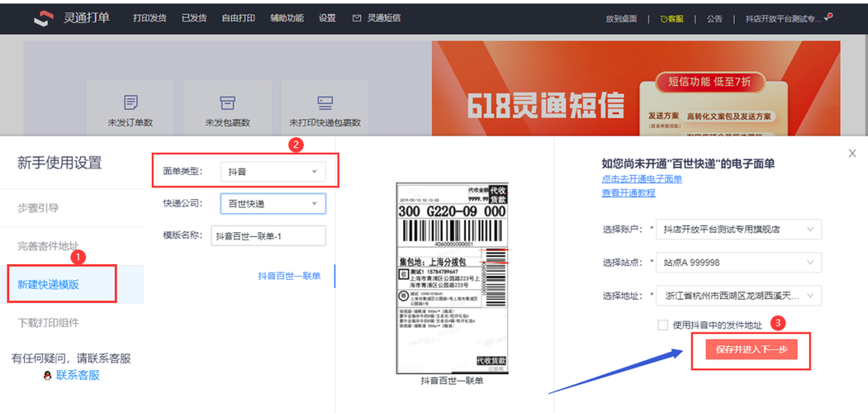Screen dimensions: 868x413
Task: Open the 选择站点 dropdown
Action: click(x=738, y=263)
